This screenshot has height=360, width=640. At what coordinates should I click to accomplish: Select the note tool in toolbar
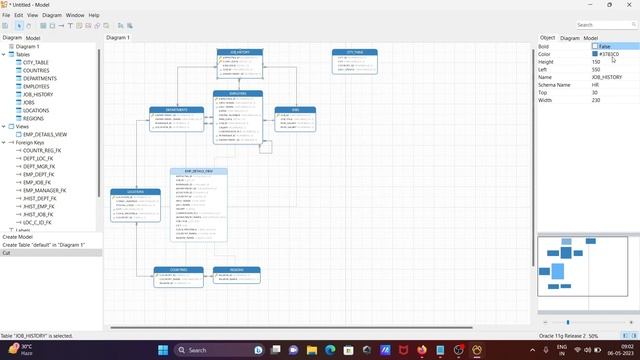tap(79, 26)
